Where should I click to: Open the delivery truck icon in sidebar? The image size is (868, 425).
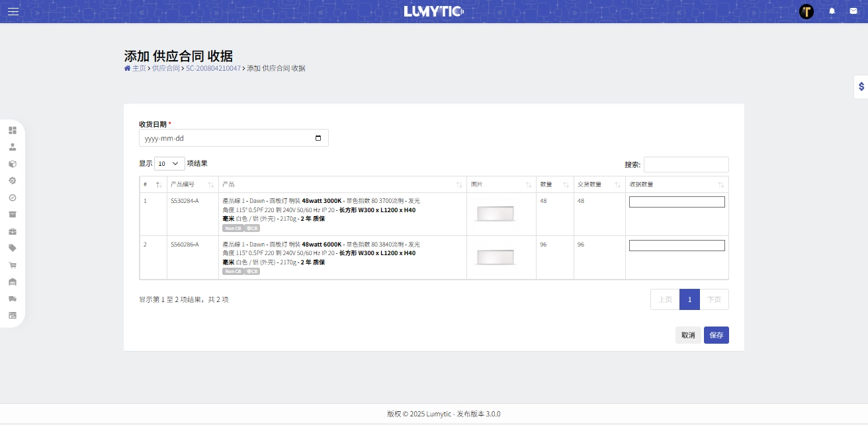pos(13,298)
